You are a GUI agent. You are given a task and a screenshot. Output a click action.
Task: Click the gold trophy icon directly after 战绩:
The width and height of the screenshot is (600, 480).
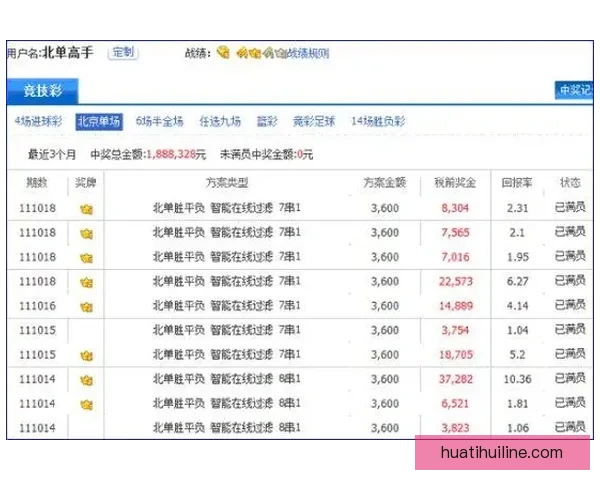[223, 52]
